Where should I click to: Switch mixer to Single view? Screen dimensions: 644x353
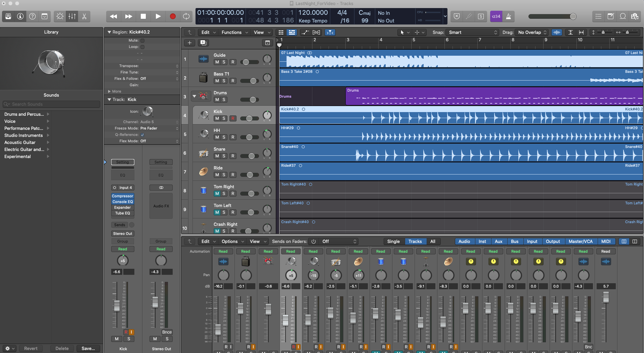(393, 241)
